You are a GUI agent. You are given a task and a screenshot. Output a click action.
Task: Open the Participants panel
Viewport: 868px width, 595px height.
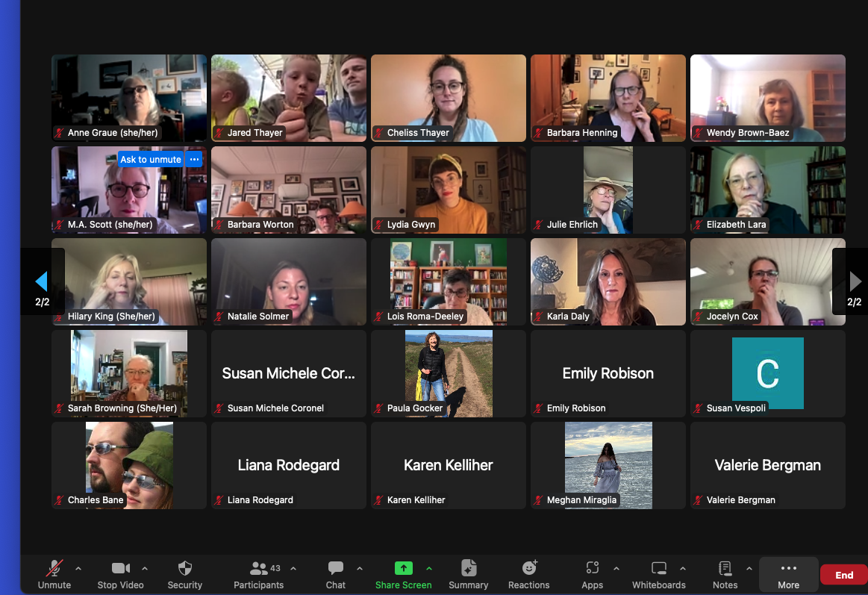coord(259,569)
